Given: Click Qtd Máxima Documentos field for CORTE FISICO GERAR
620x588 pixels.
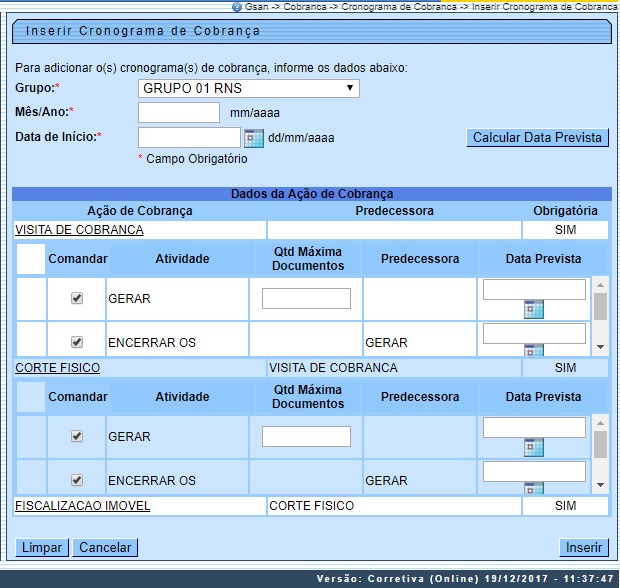Looking at the screenshot, I should coord(306,436).
